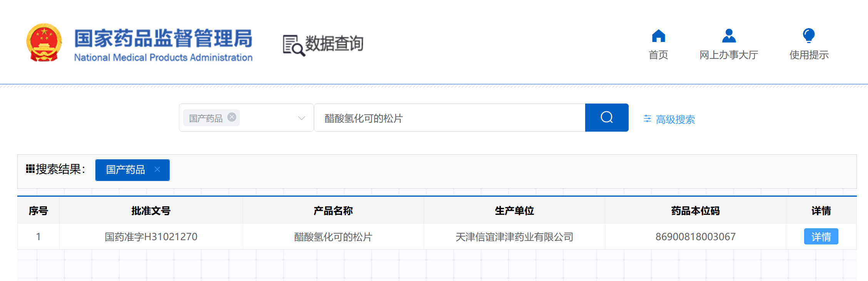
Task: Open 详情 for 醋酸氢化可的松片 row
Action: point(821,237)
